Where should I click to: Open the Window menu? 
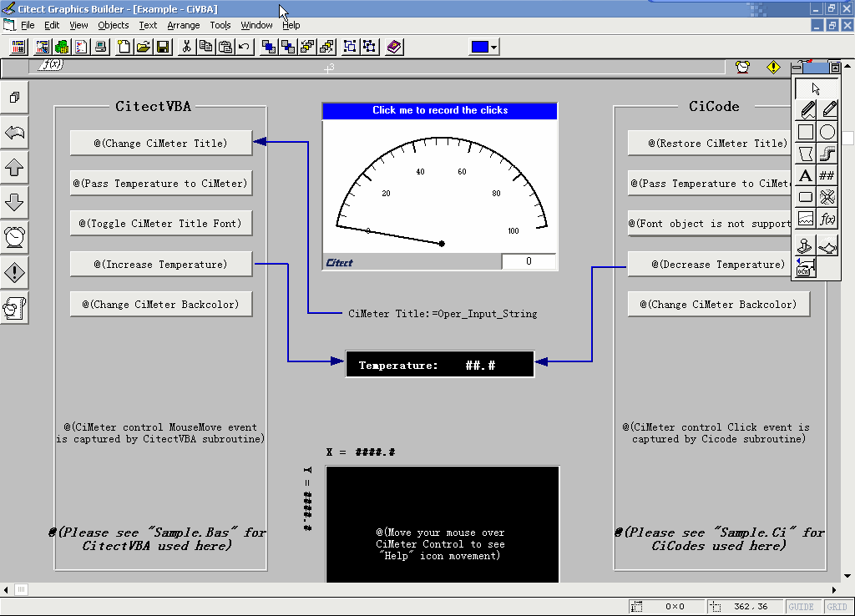click(256, 25)
